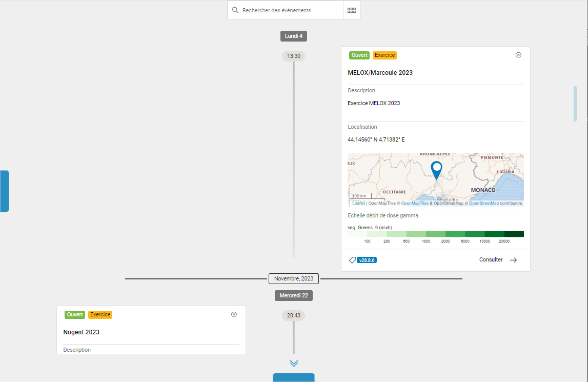Expand more events with double chevron
Screen dimensions: 588x382
(x=294, y=363)
